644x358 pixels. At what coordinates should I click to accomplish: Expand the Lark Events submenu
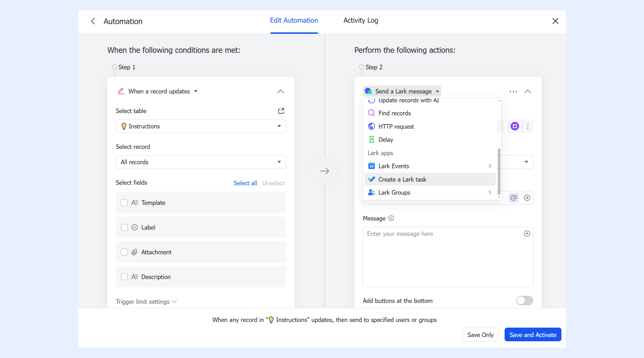430,166
